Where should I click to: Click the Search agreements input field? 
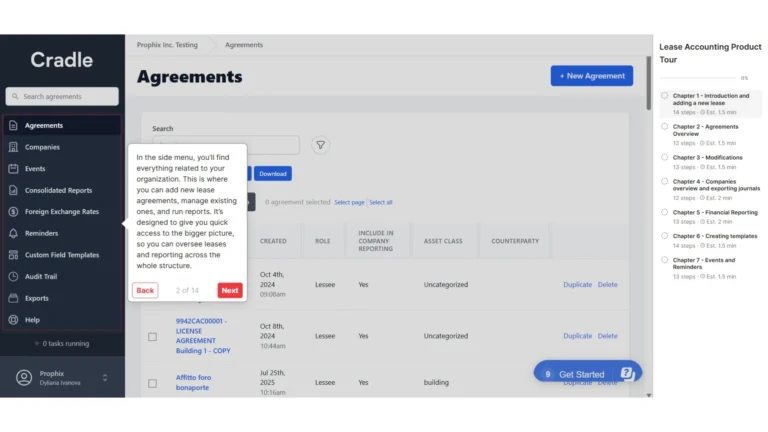62,96
